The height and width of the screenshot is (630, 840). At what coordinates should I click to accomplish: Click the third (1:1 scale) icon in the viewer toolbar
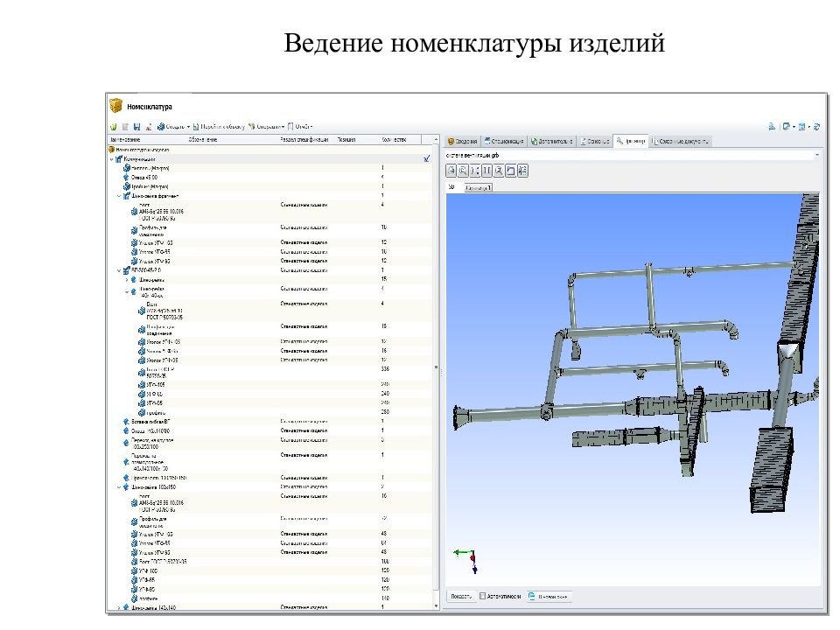[x=474, y=171]
